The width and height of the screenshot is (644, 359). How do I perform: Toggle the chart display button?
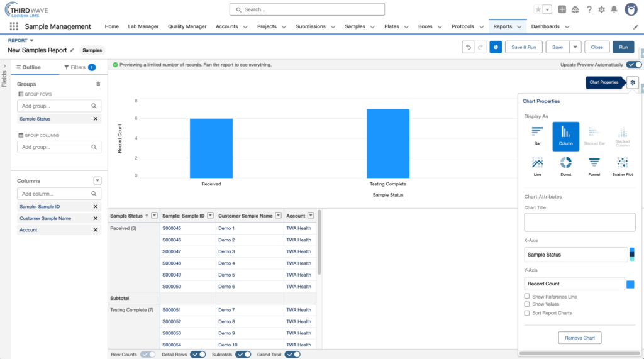point(496,47)
